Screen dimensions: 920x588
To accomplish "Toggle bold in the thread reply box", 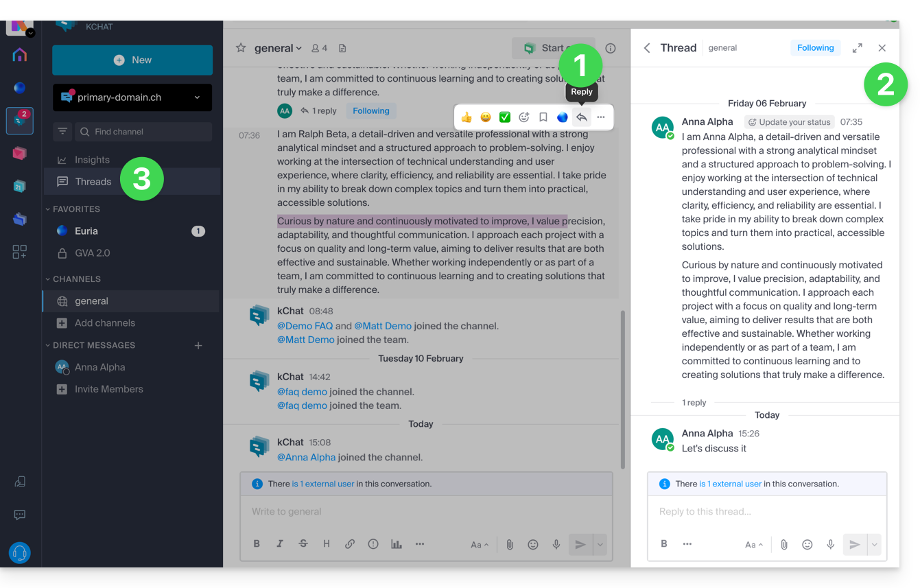I will pos(664,544).
